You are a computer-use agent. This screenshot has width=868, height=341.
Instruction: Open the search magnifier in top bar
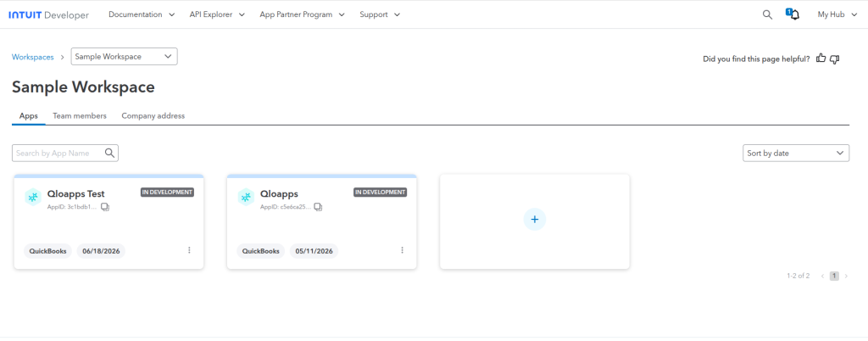click(767, 15)
